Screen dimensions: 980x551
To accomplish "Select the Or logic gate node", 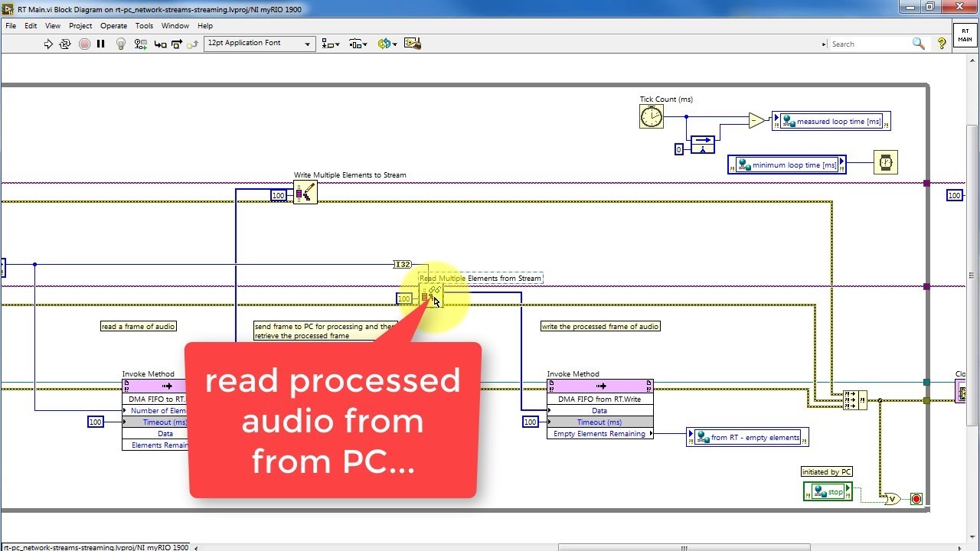I will point(891,499).
